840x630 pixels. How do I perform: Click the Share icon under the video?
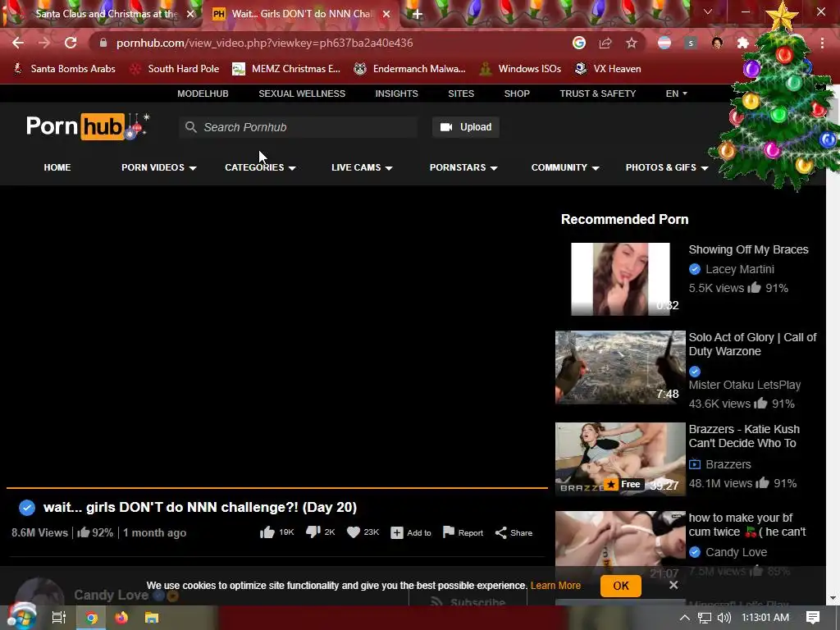(501, 532)
